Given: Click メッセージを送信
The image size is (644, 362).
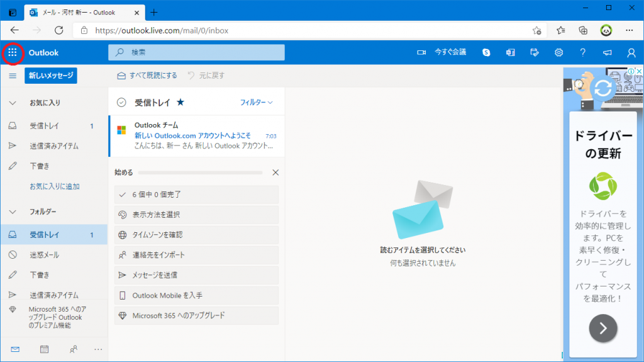Looking at the screenshot, I should point(196,275).
